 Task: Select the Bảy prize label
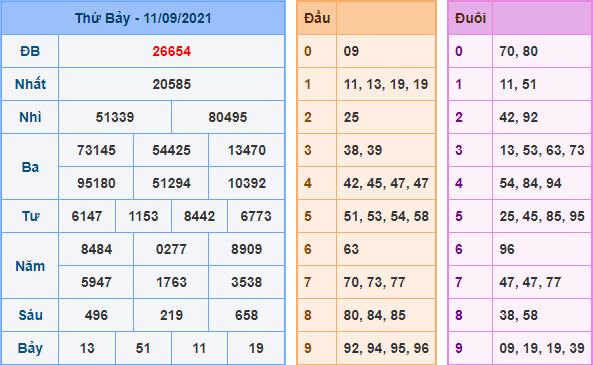click(30, 348)
